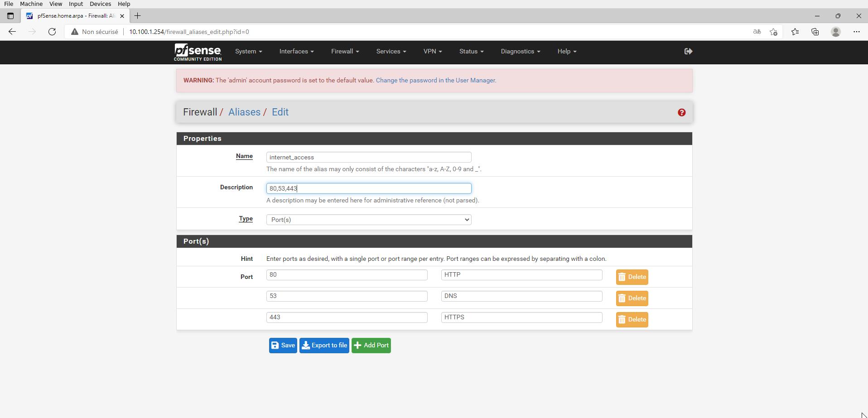Expand the Type dropdown showing Port(s)
Viewport: 868px width, 418px height.
pyautogui.click(x=368, y=220)
